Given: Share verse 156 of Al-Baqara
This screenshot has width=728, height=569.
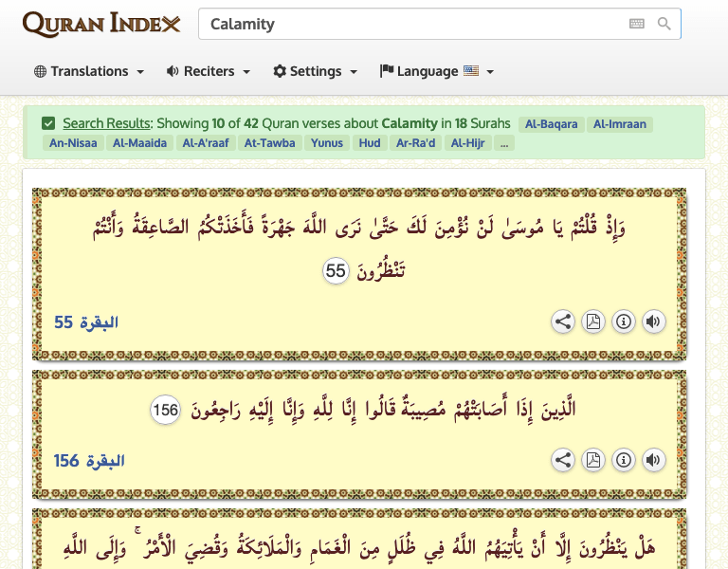Looking at the screenshot, I should pyautogui.click(x=563, y=460).
